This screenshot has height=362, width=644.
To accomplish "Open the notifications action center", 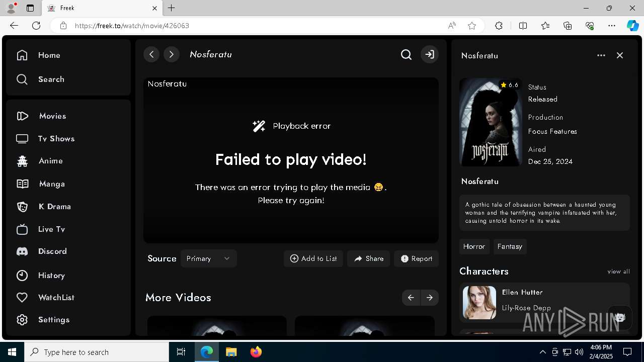I will click(627, 352).
